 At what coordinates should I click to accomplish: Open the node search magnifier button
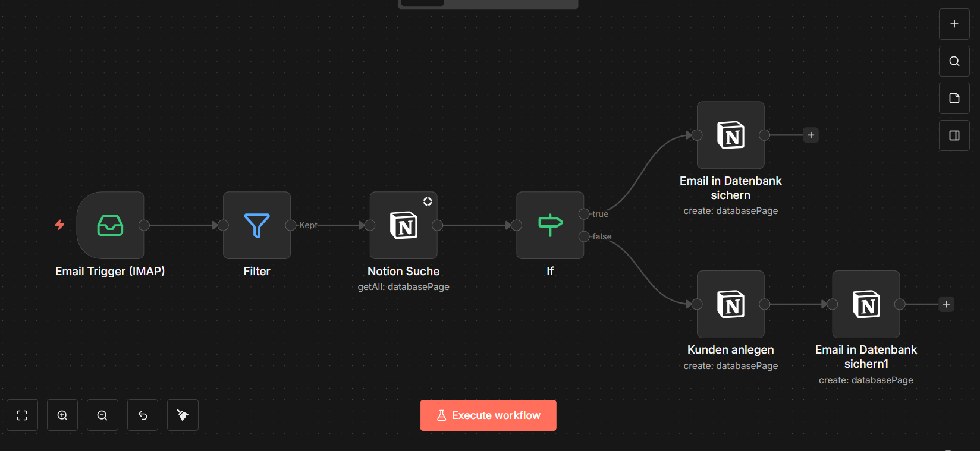[954, 61]
